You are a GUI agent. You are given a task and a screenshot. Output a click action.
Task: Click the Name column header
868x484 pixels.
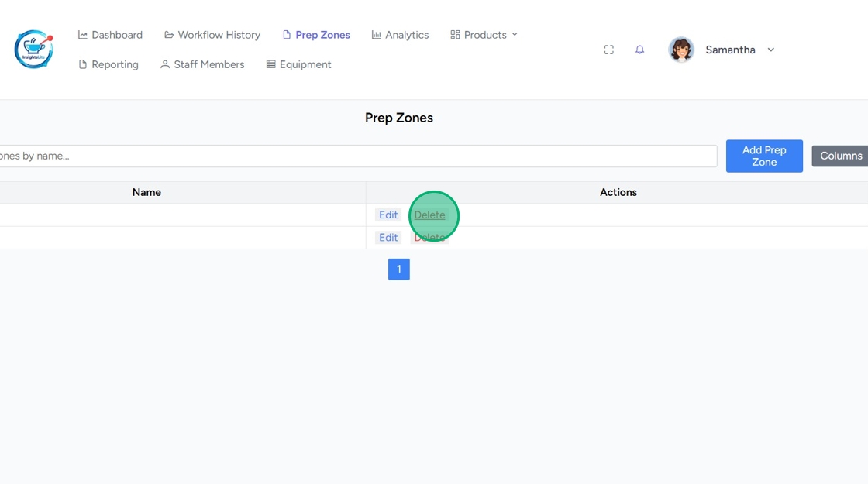146,193
